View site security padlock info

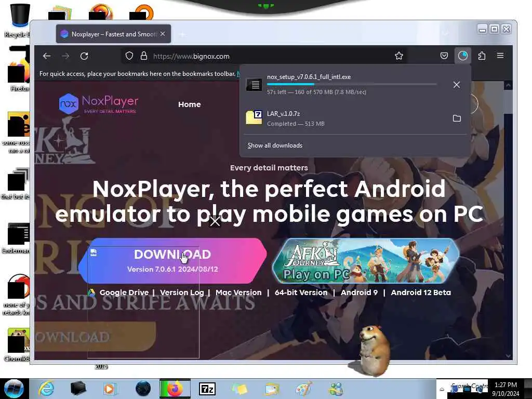(x=144, y=56)
